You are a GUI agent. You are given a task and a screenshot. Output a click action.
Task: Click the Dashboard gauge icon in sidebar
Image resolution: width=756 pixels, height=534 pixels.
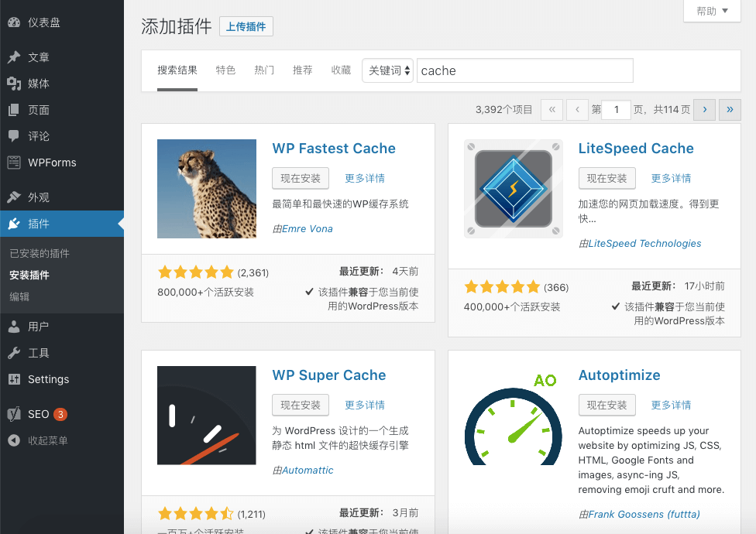tap(14, 22)
